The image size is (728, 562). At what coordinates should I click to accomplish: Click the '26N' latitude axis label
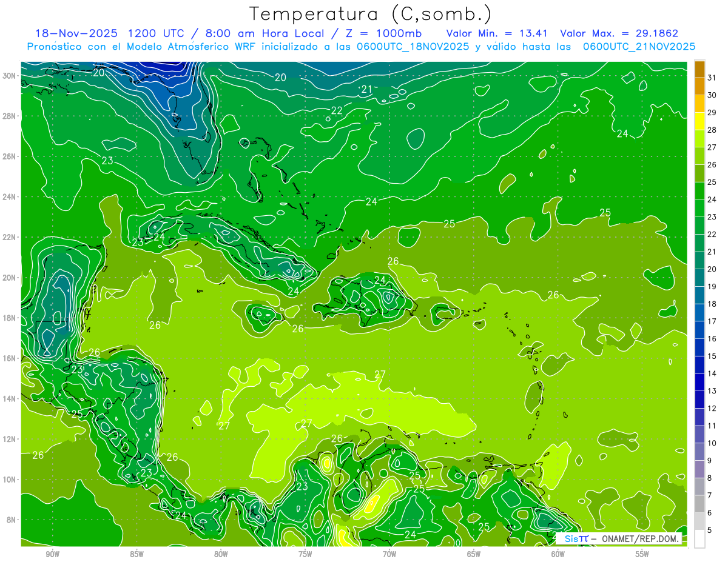9,156
